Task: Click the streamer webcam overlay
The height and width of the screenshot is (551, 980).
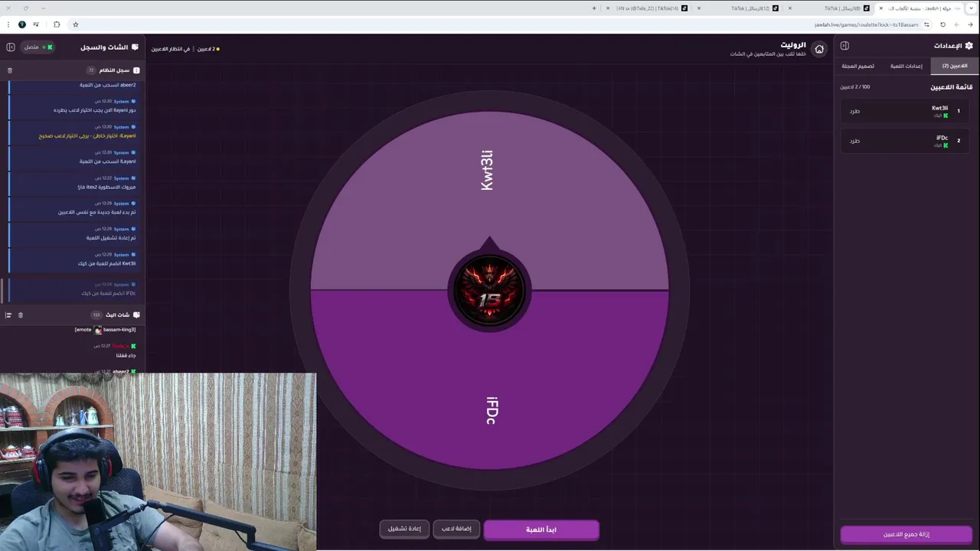Action: tap(158, 461)
